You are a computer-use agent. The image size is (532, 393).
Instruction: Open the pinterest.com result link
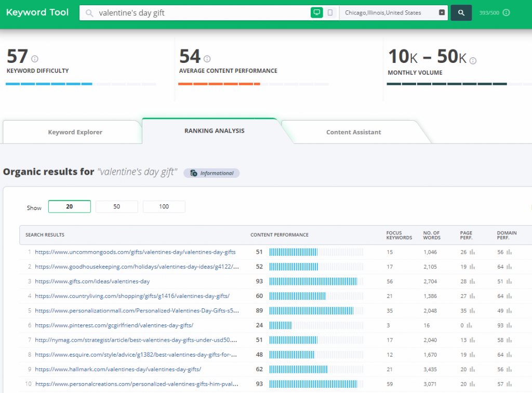click(114, 325)
